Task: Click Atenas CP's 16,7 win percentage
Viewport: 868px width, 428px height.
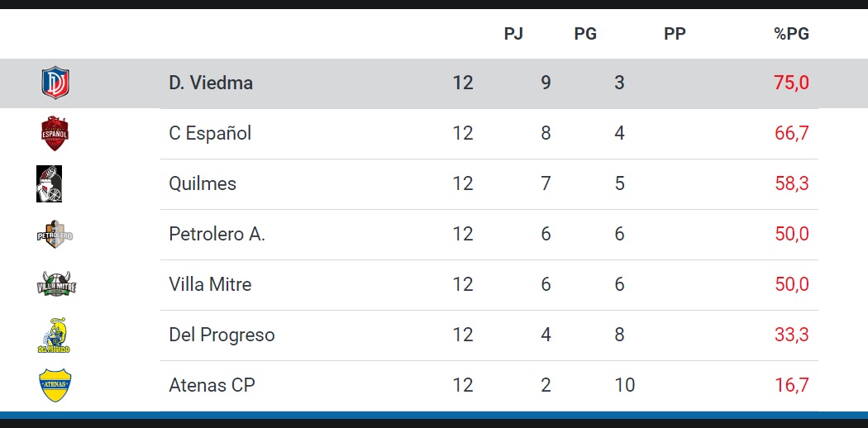Action: click(791, 385)
